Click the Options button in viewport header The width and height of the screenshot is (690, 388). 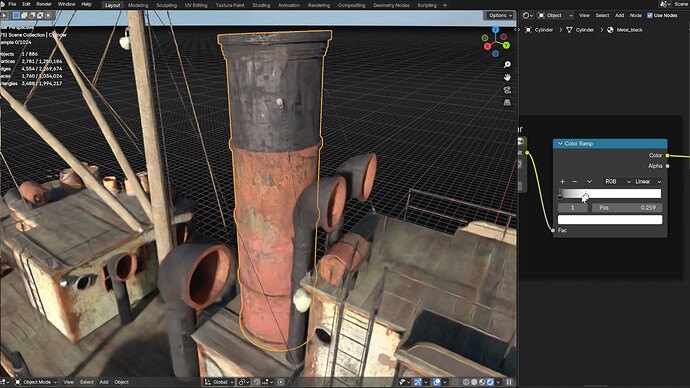[x=500, y=15]
